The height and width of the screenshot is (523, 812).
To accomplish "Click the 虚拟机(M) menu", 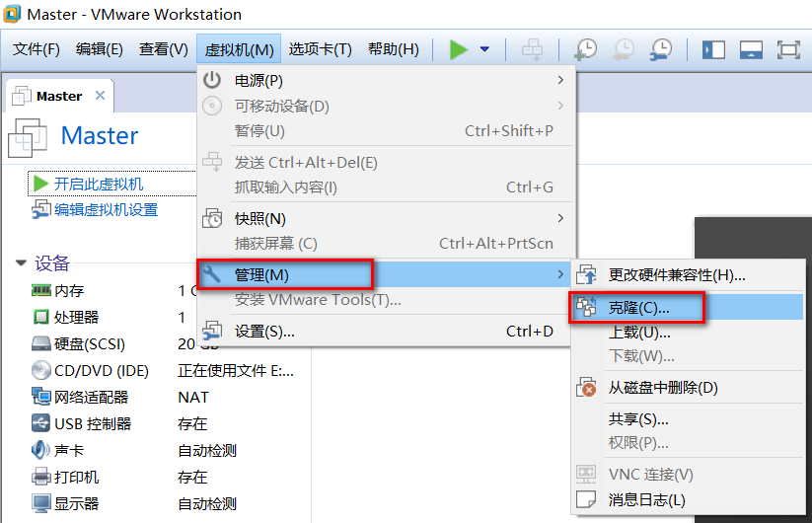I will click(239, 49).
